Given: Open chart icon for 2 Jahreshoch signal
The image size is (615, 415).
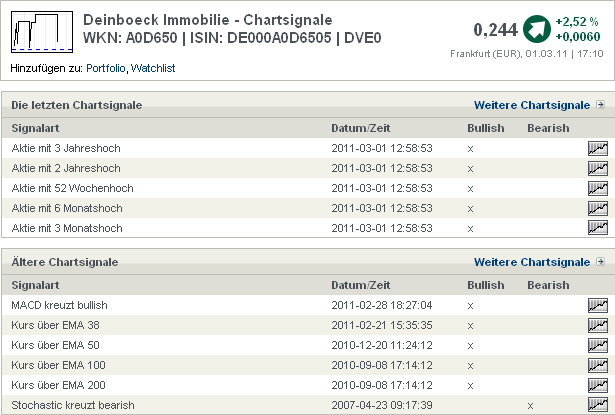Looking at the screenshot, I should 598,168.
